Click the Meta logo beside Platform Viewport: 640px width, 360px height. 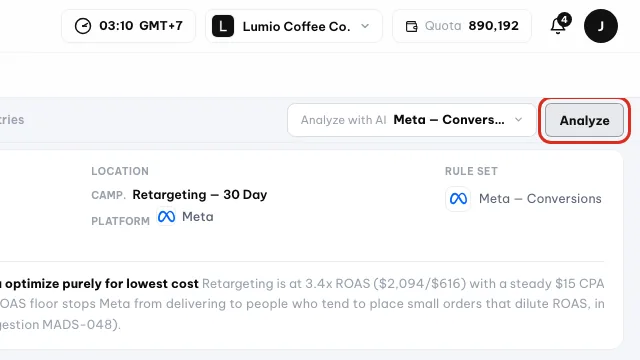point(167,216)
